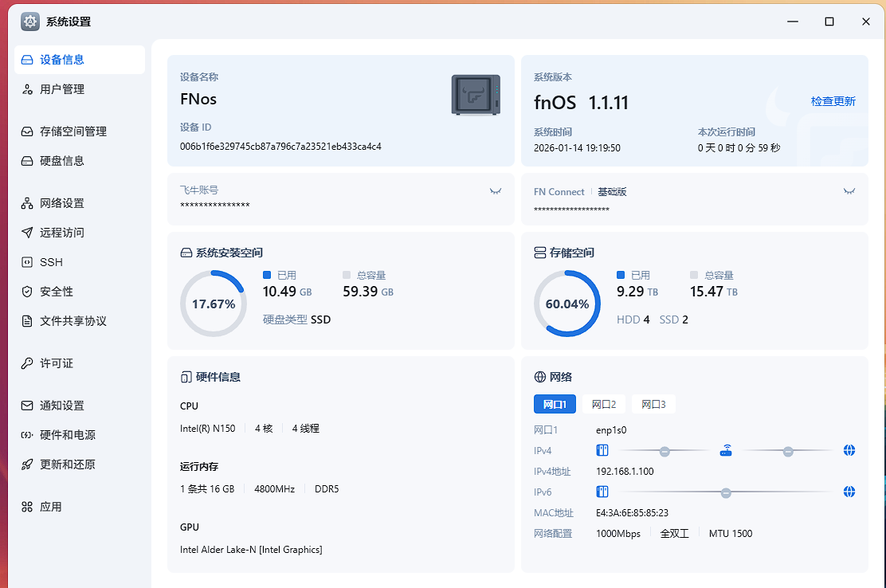Image resolution: width=886 pixels, height=588 pixels.
Task: Select the 网口3 network tab
Action: 653,405
